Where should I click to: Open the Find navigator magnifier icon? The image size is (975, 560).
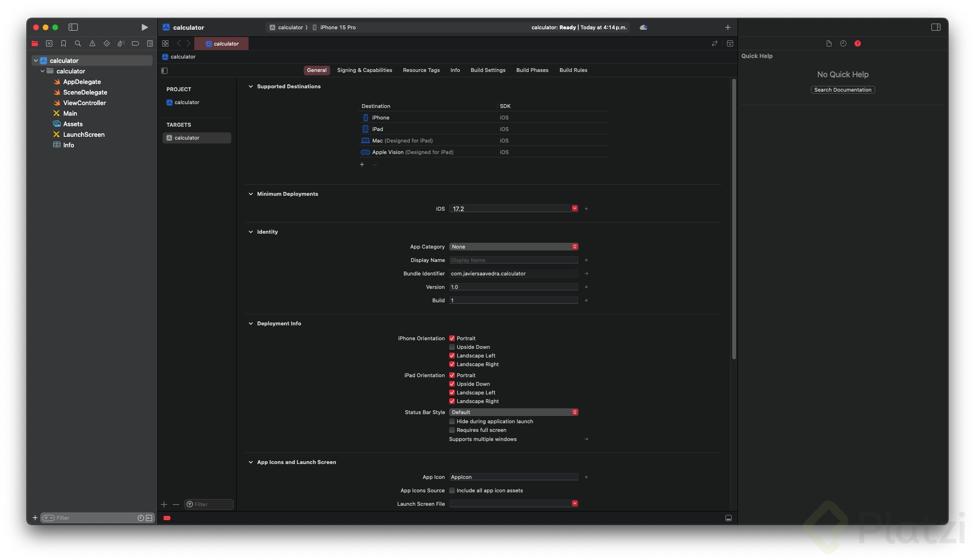click(78, 44)
